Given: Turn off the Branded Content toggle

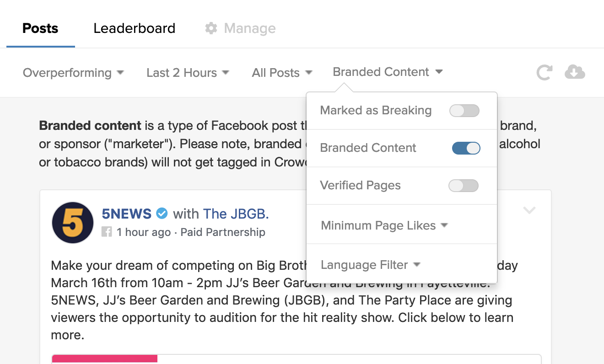Looking at the screenshot, I should coord(466,148).
